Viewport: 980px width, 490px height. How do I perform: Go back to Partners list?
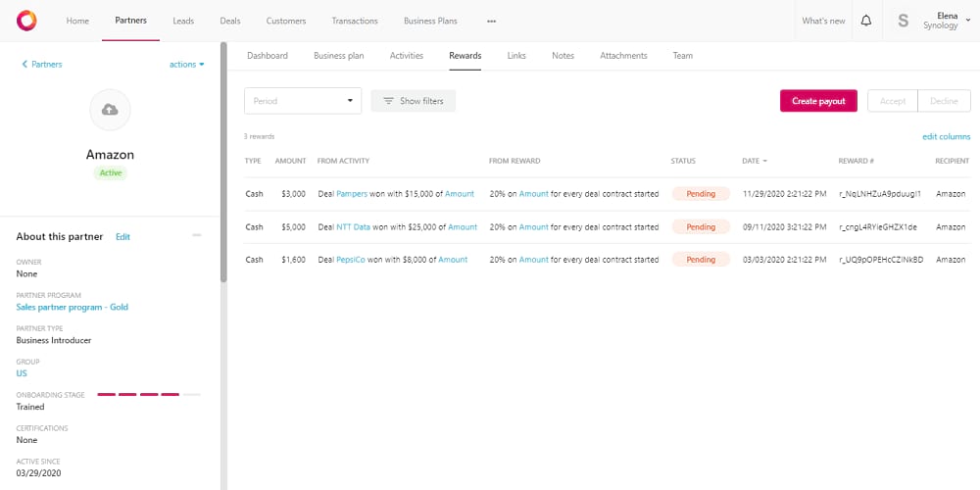point(42,65)
